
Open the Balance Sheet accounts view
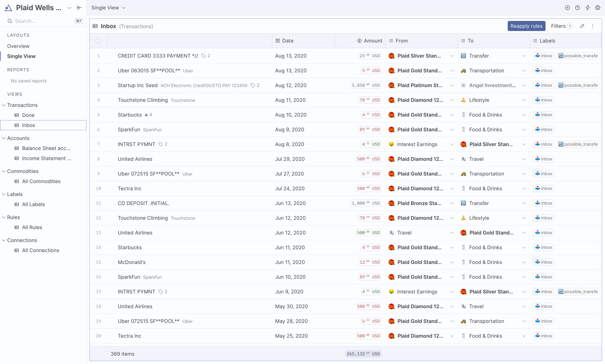(x=46, y=148)
